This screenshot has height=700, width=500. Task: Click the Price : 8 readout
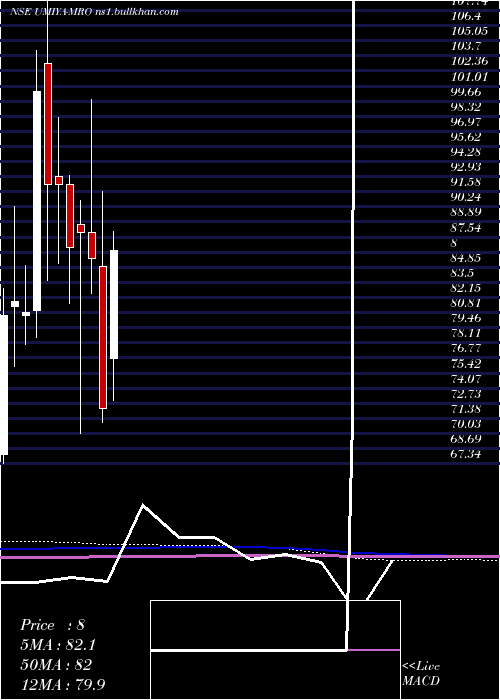point(52,625)
